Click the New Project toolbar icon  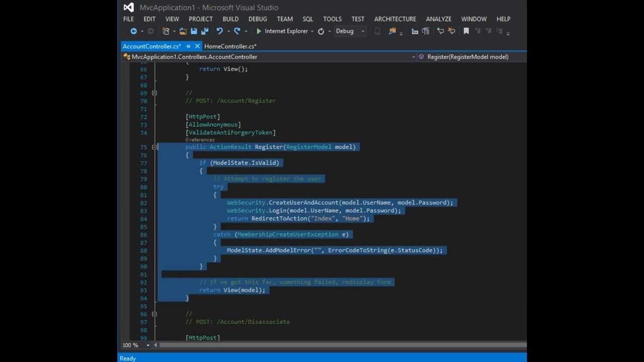166,31
